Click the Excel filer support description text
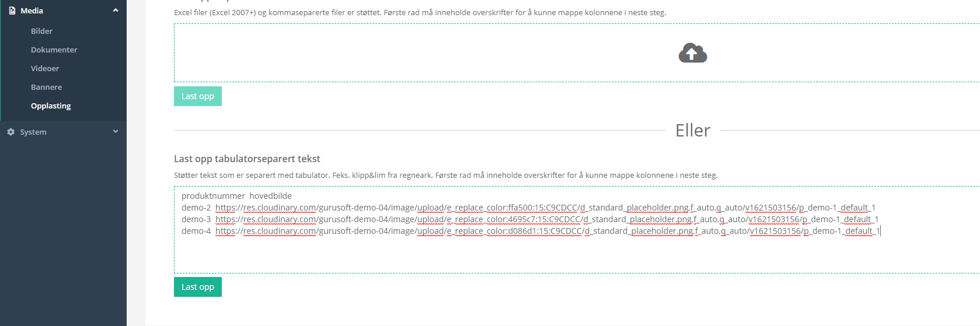The image size is (980, 326). coord(420,12)
